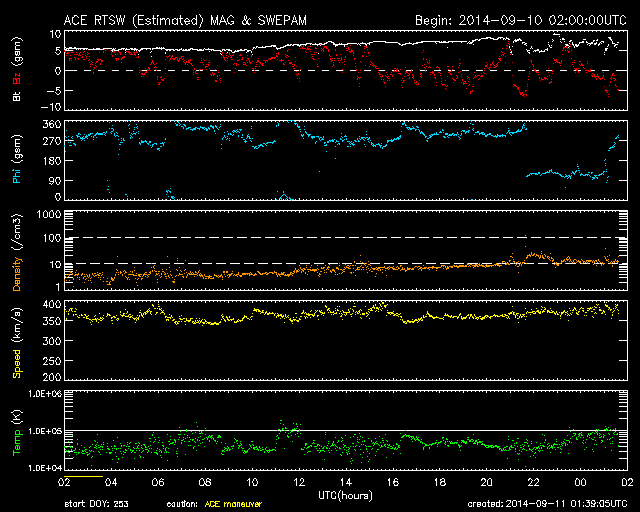Image resolution: width=640 pixels, height=512 pixels.
Task: Click the yellow Speed (km/s) axis label
Action: [17, 343]
